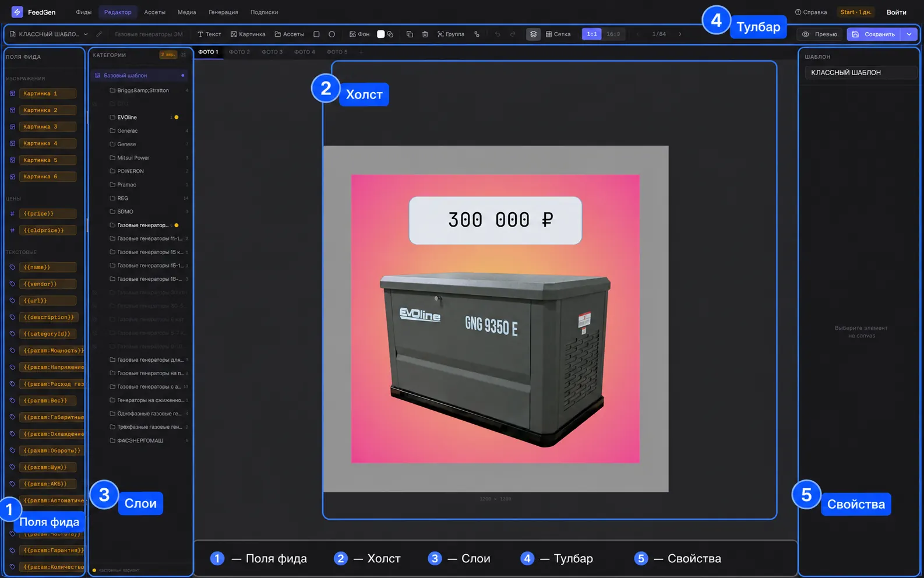This screenshot has width=924, height=578.
Task: Click the duplicate element icon
Action: tap(410, 34)
